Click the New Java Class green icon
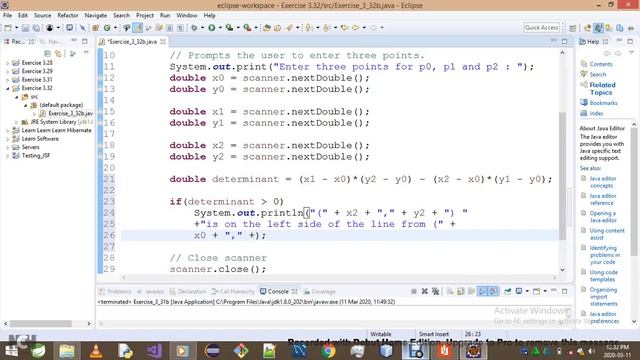Viewport: 640px width, 360px height. tap(107, 28)
